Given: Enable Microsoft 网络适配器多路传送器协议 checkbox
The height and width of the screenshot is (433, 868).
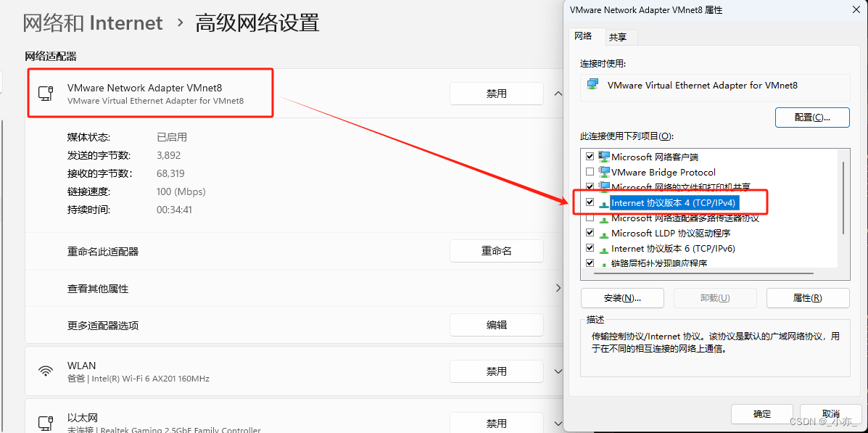Looking at the screenshot, I should point(590,218).
